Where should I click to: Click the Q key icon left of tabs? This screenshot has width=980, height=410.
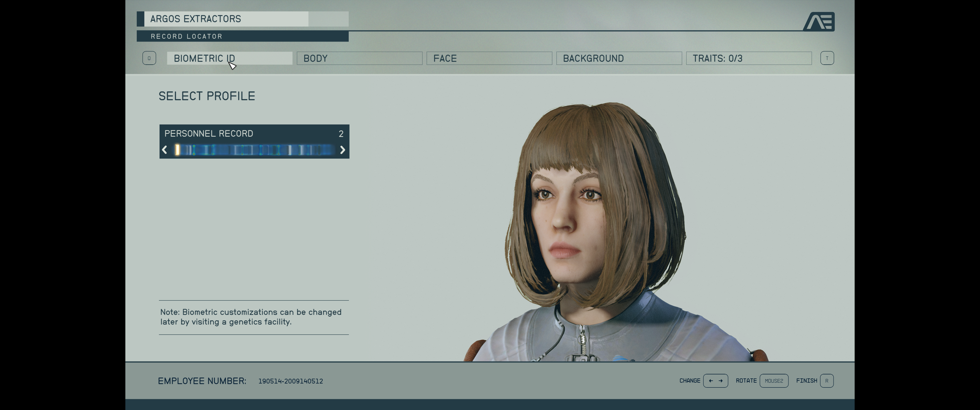[149, 58]
